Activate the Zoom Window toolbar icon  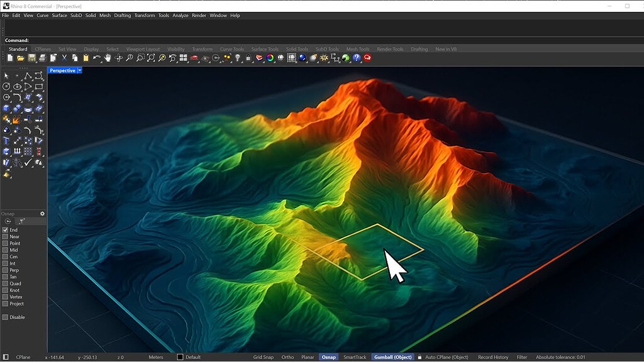coord(140,58)
